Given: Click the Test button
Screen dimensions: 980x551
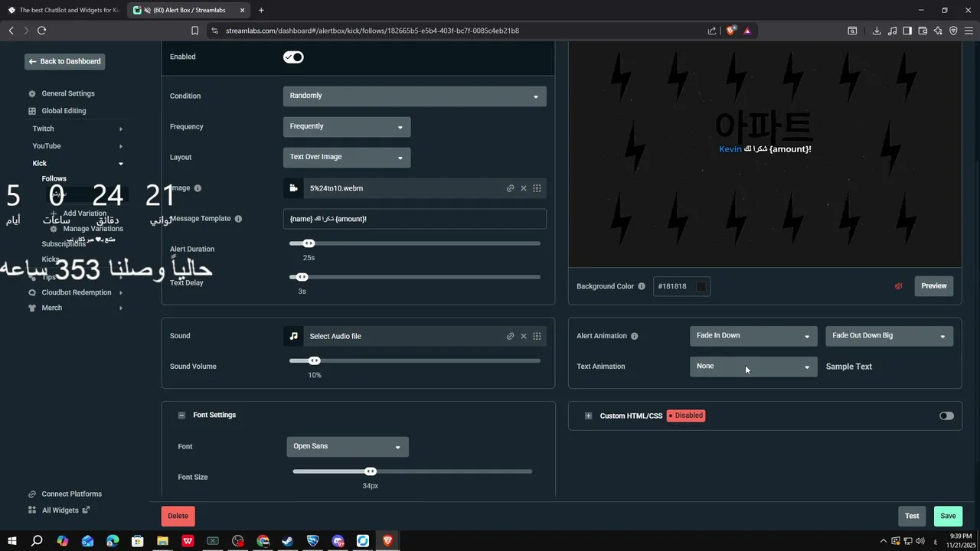Looking at the screenshot, I should click(912, 516).
